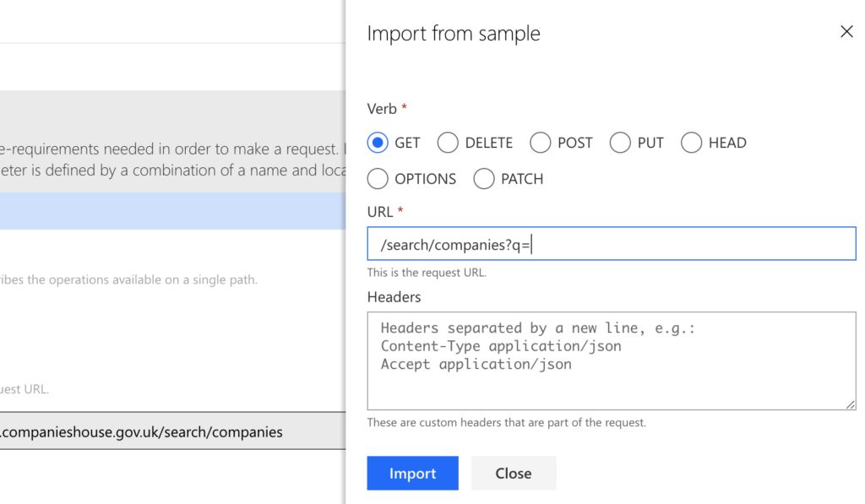This screenshot has height=504, width=865.
Task: Click the Import button
Action: click(x=412, y=473)
